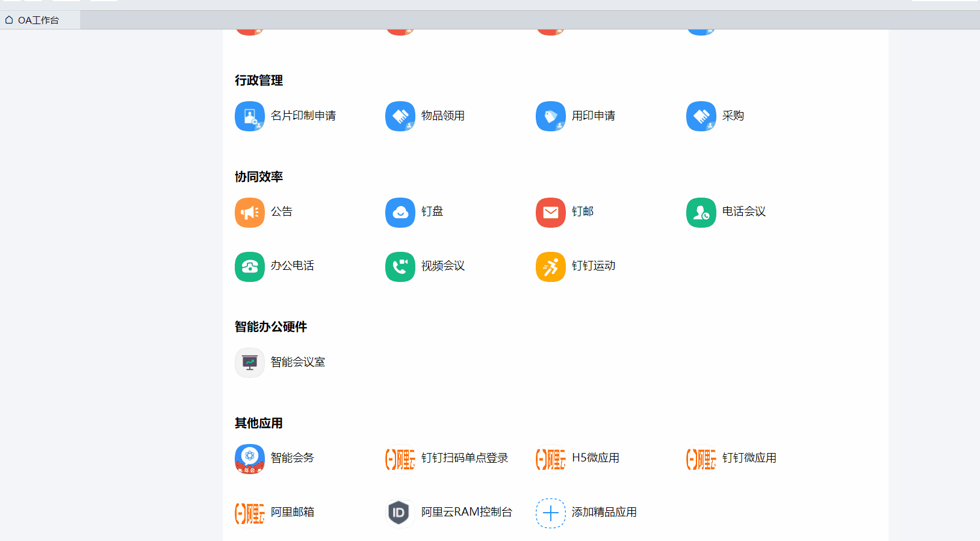Click the 其他应用 section heading
Viewport: 980px width, 541px height.
(x=259, y=423)
